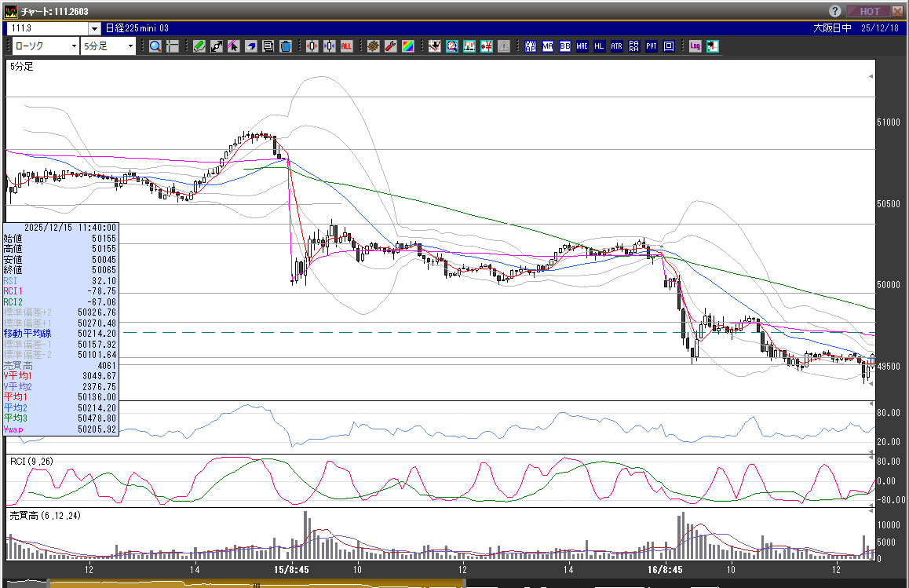Screen dimensions: 909x588
Task: Enable the crosshair cursor tool
Action: click(172, 46)
